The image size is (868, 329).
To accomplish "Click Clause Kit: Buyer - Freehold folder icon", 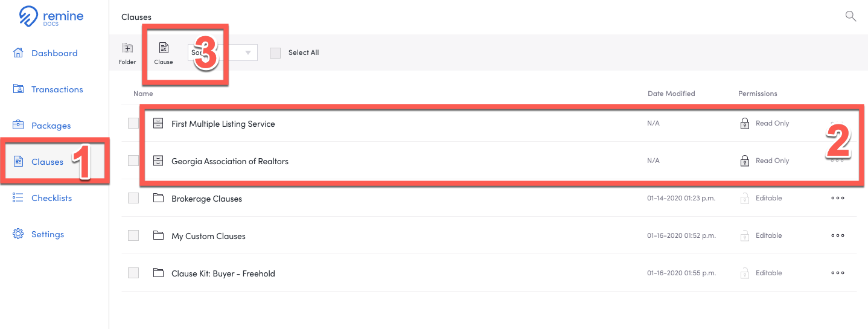I will pyautogui.click(x=158, y=273).
